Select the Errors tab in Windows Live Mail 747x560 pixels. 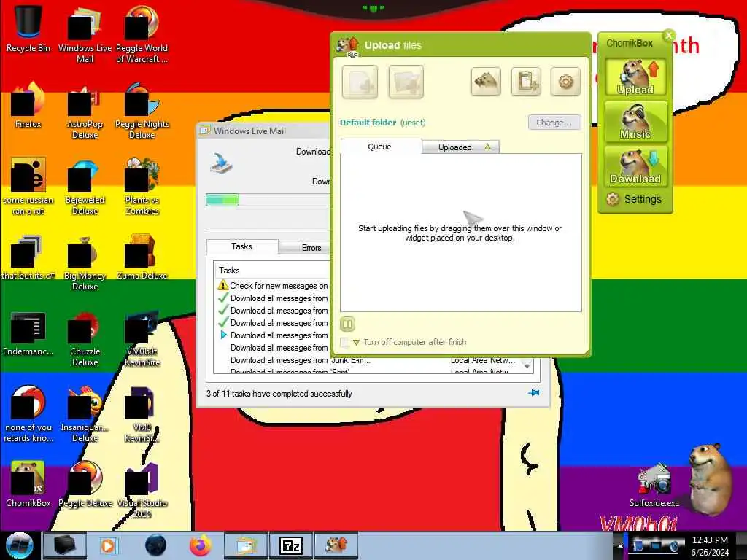pyautogui.click(x=305, y=248)
